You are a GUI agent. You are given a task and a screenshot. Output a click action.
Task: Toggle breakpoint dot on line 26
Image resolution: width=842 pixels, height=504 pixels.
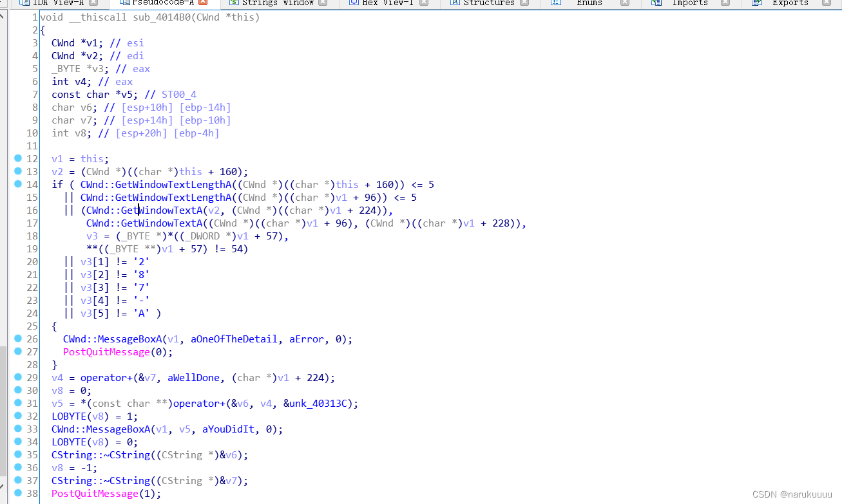click(18, 339)
